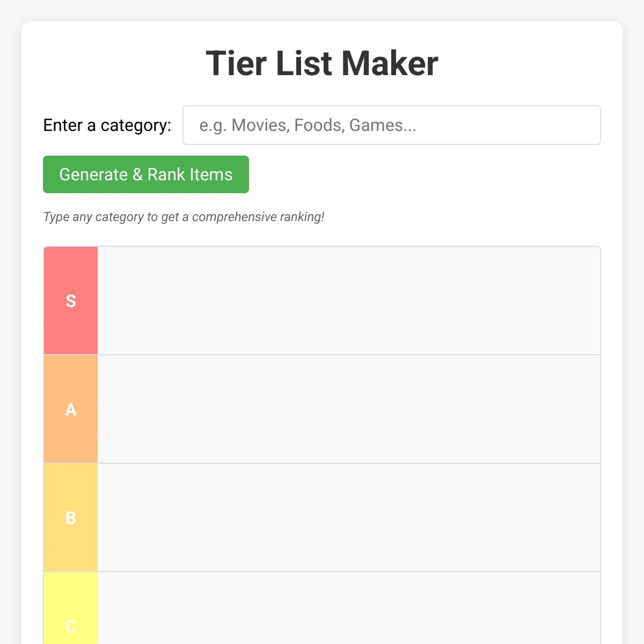Click the empty B tier row area

click(x=349, y=518)
